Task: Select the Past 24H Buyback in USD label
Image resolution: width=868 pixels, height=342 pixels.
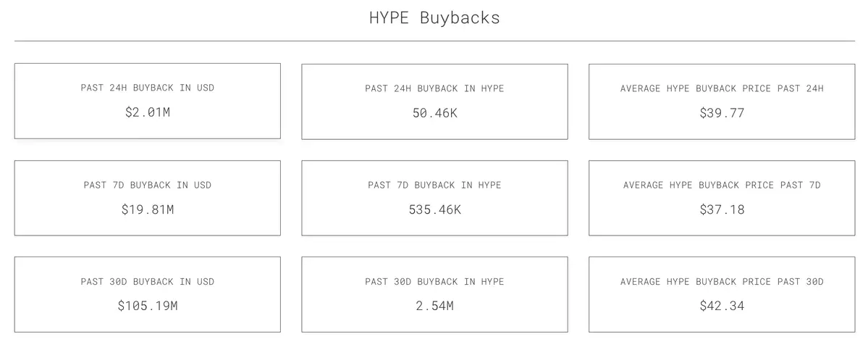Action: (x=148, y=88)
